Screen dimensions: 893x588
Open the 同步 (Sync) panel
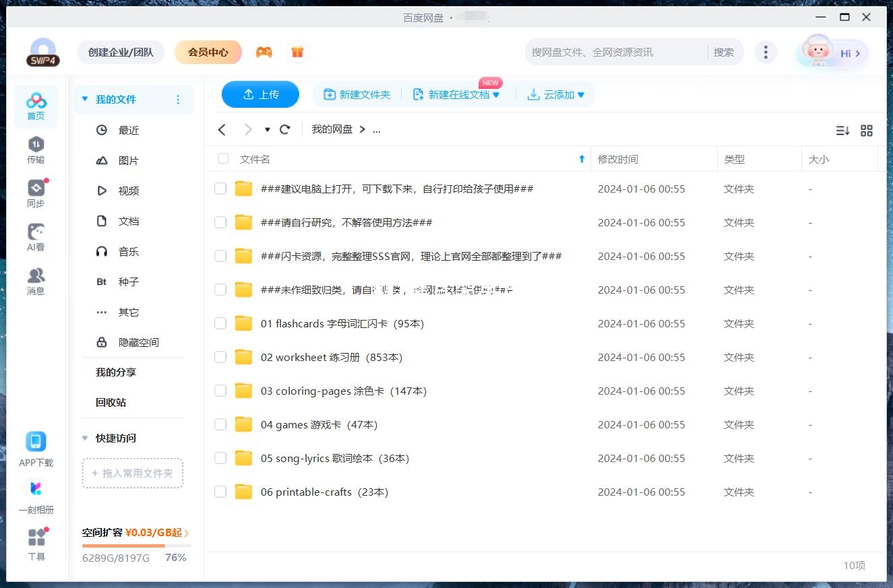click(x=36, y=193)
